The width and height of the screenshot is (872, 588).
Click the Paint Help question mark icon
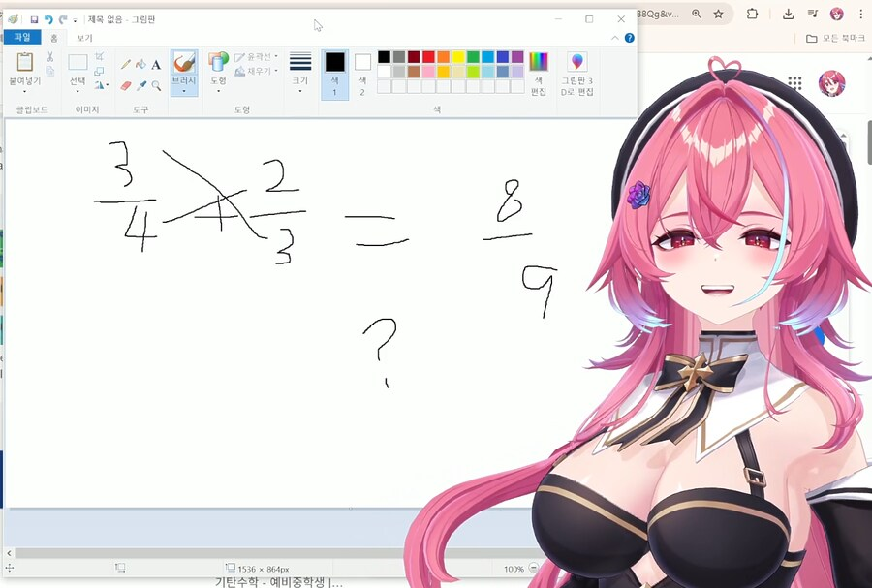(630, 38)
